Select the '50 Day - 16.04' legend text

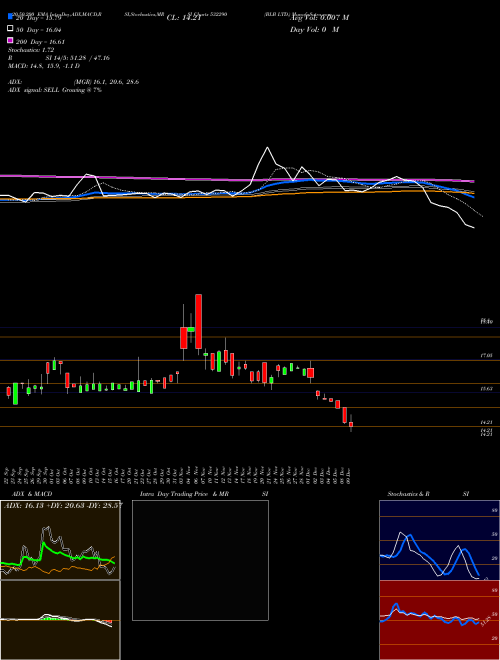[x=39, y=30]
